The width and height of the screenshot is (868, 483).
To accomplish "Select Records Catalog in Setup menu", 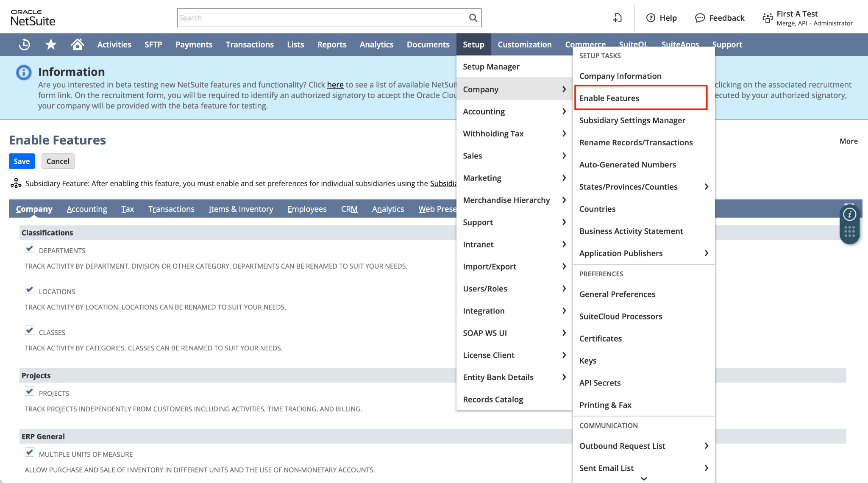I will (514, 399).
